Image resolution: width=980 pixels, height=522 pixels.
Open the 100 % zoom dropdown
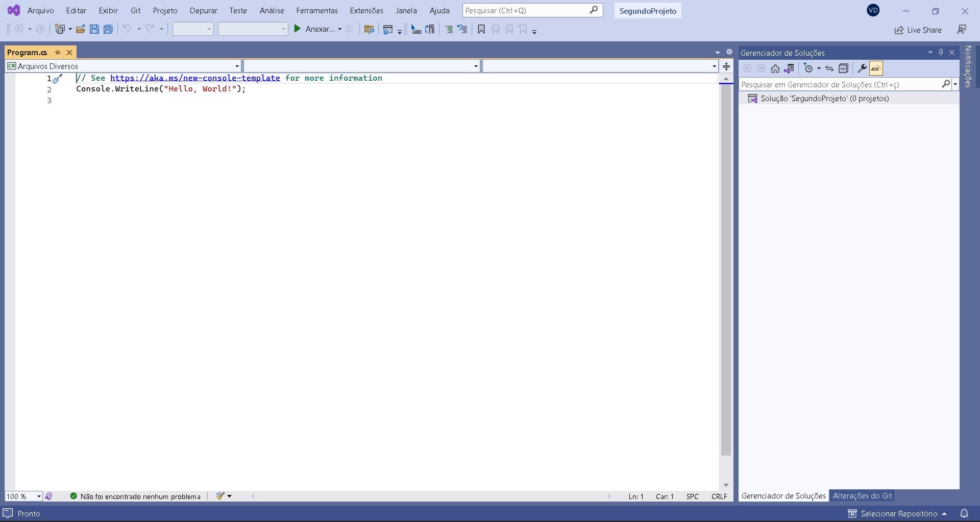[23, 496]
